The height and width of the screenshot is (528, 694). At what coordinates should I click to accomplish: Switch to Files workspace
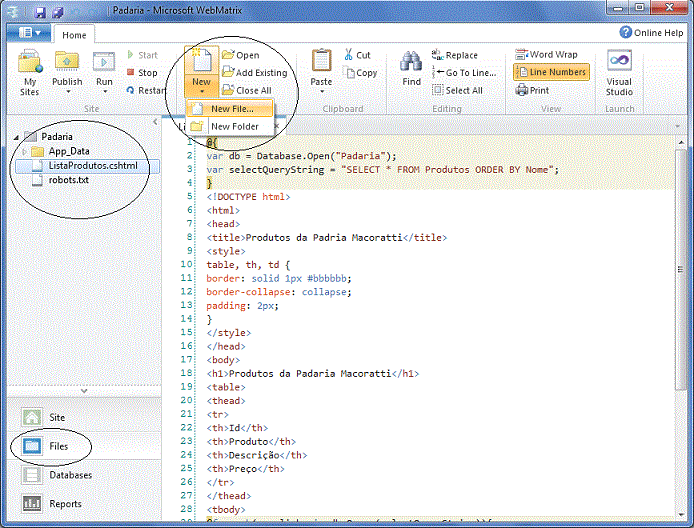point(84,446)
